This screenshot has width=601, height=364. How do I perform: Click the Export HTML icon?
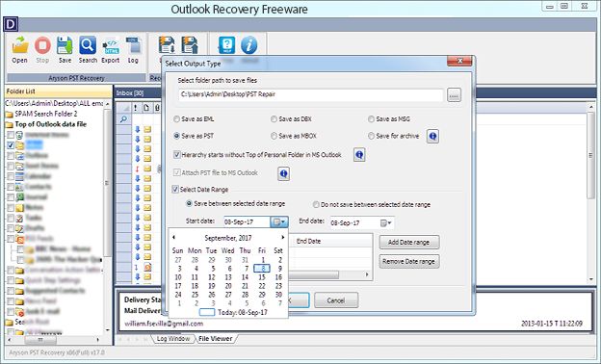(x=111, y=50)
